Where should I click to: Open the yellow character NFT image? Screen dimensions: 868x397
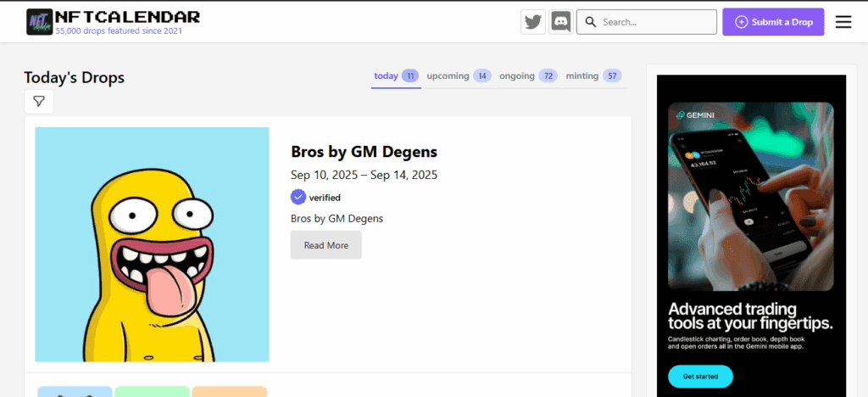click(152, 244)
